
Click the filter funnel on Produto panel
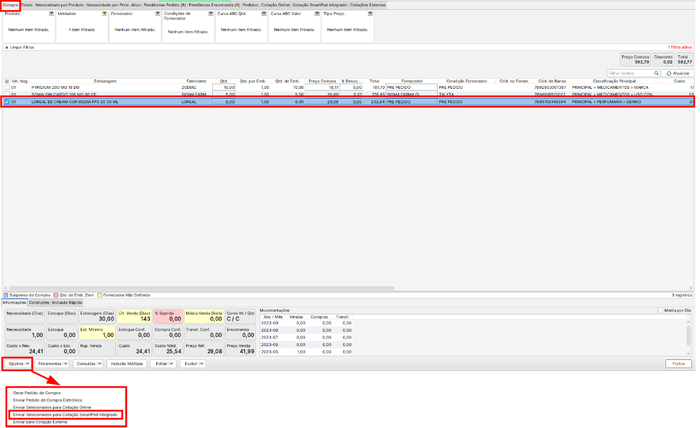49,14
